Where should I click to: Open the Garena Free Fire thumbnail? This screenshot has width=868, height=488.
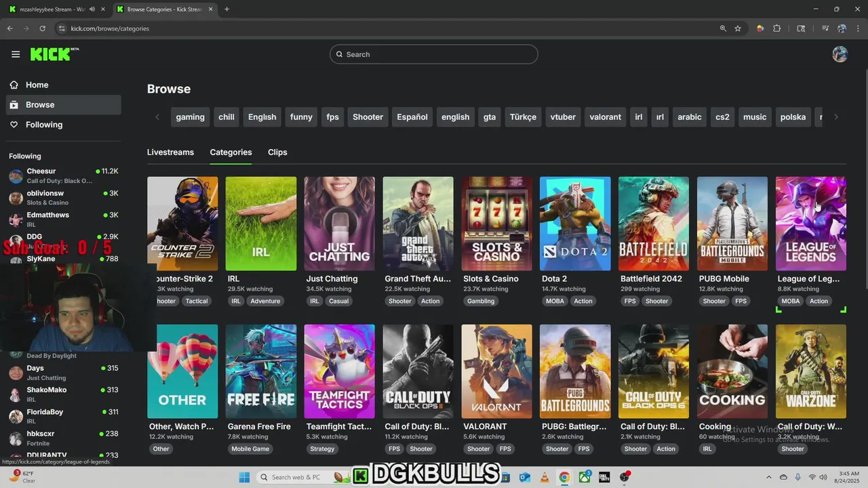click(261, 371)
